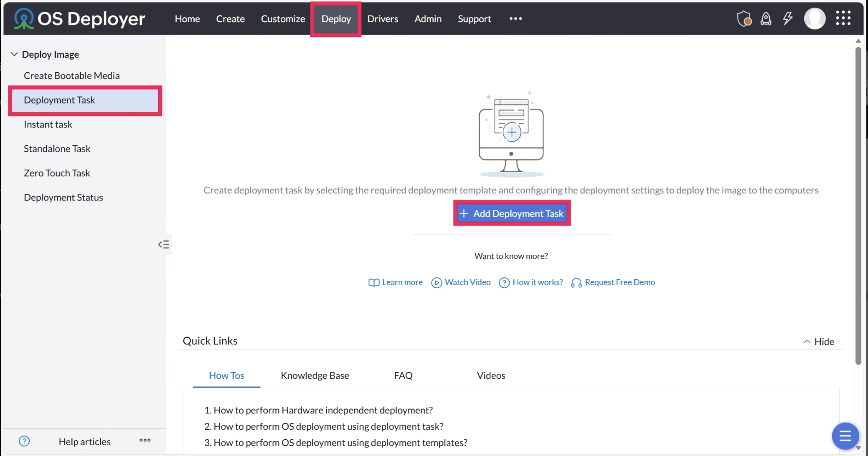Switch to the How Tos tab
The width and height of the screenshot is (868, 456).
(x=226, y=375)
